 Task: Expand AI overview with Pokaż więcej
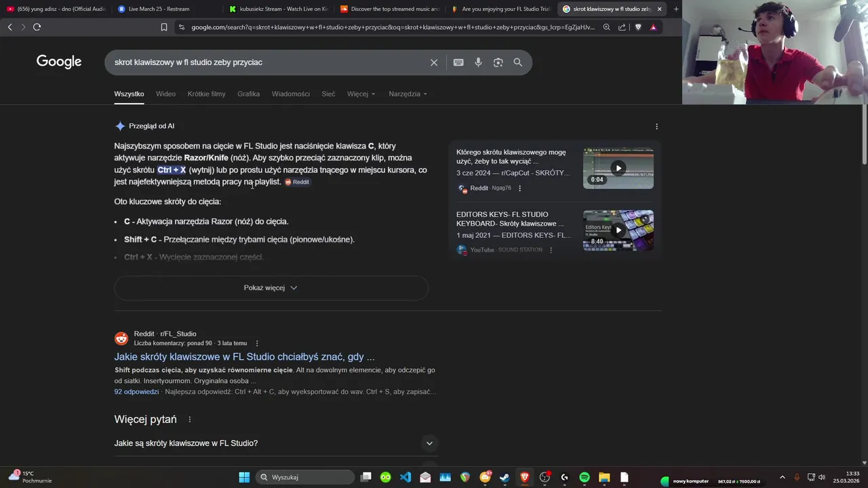(x=271, y=288)
